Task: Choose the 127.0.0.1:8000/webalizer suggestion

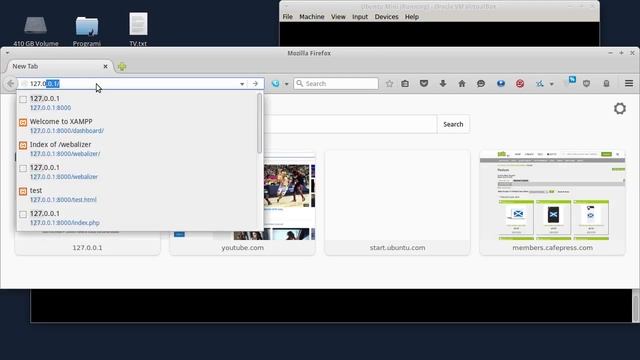Action: coord(137,172)
